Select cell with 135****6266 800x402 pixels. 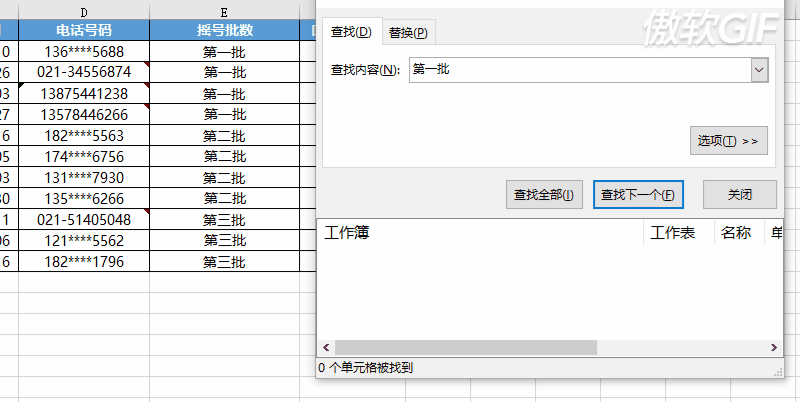pos(84,198)
